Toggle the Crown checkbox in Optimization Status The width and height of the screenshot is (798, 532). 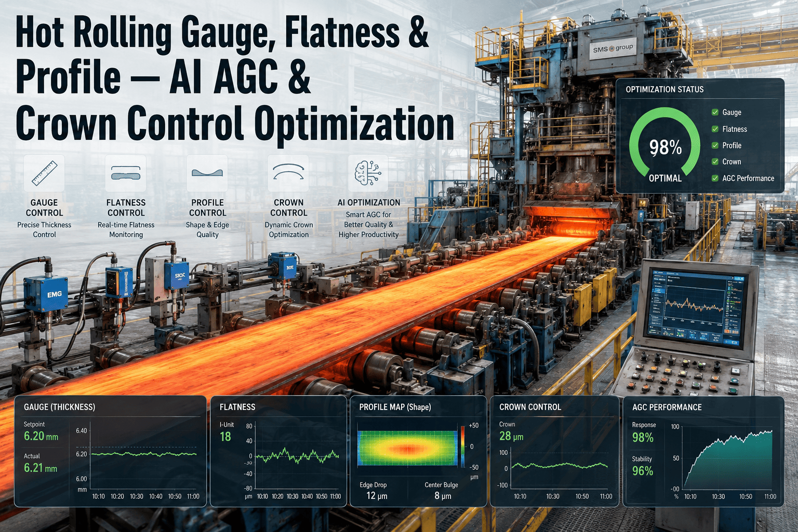point(715,162)
